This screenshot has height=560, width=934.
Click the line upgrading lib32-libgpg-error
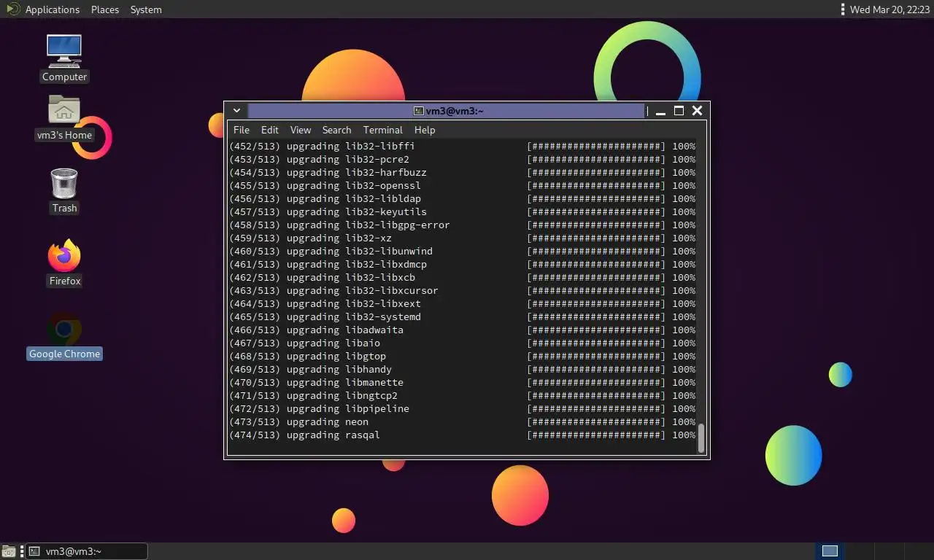[462, 225]
